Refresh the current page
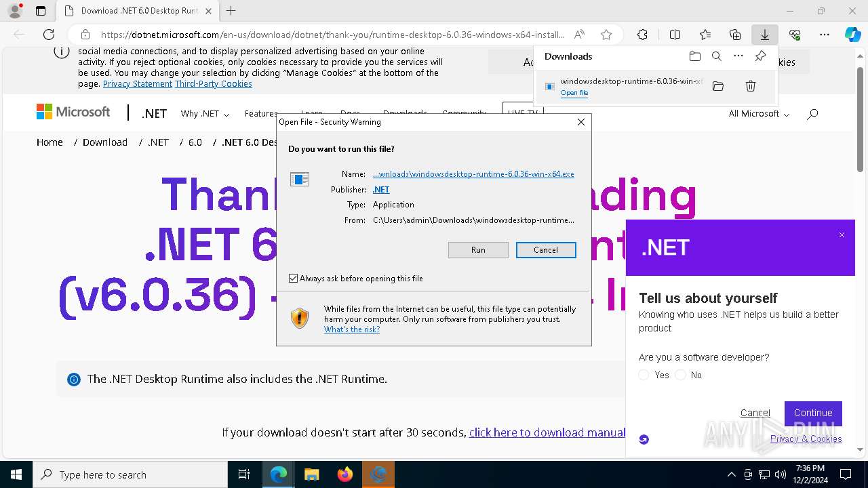The width and height of the screenshot is (868, 488). point(49,35)
